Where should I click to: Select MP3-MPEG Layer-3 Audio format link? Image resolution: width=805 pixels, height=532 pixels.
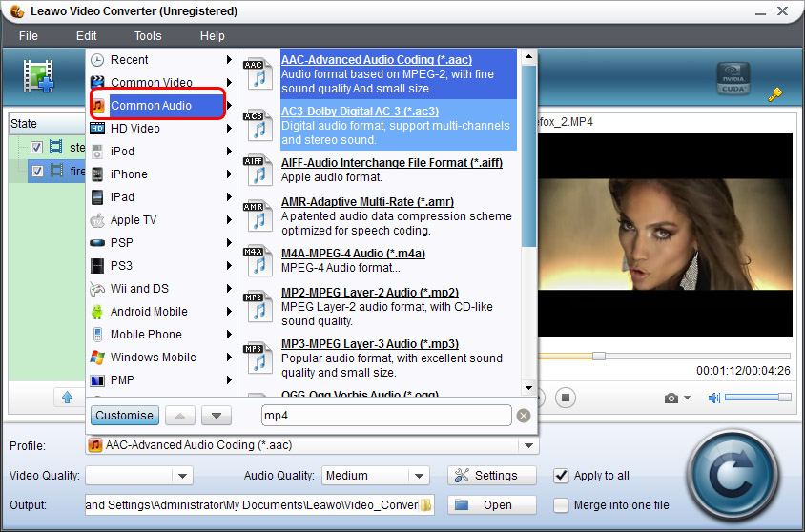[x=370, y=344]
